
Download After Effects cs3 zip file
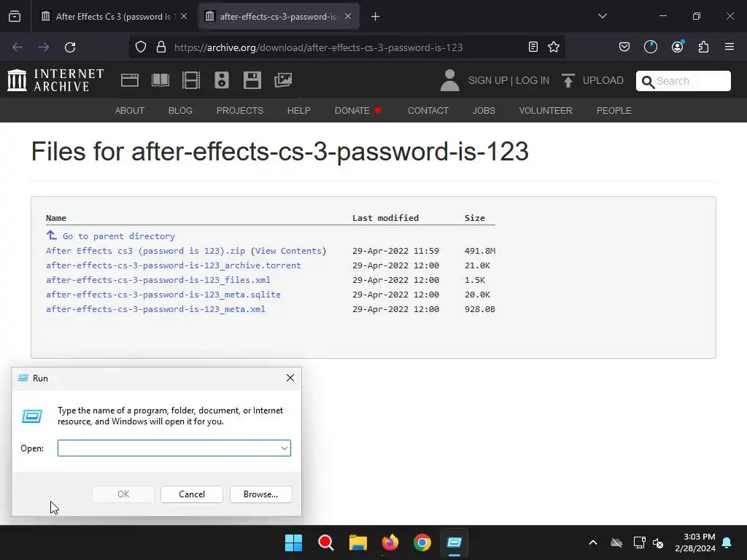[145, 251]
